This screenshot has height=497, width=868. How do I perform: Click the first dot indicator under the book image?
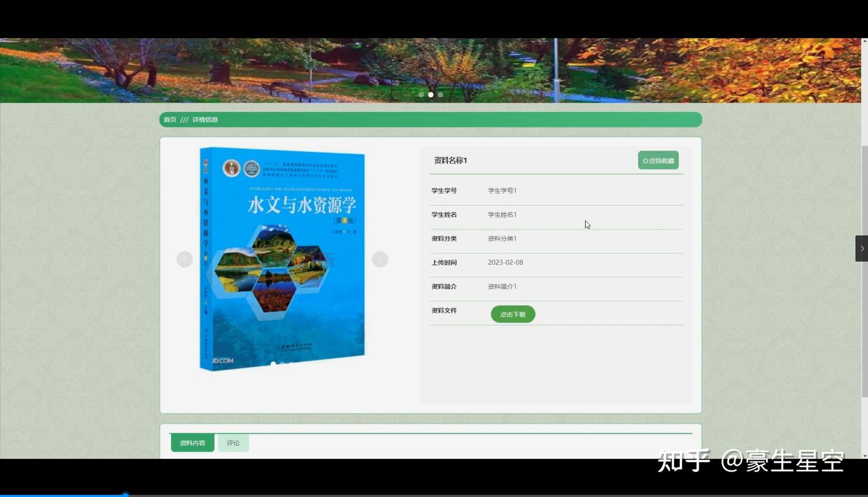273,364
